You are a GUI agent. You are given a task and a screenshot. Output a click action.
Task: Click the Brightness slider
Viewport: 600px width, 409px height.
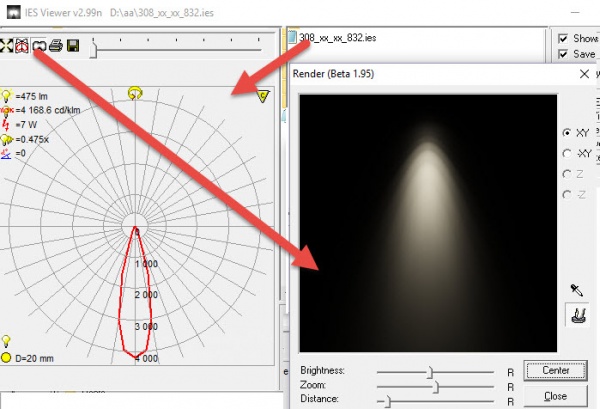430,371
